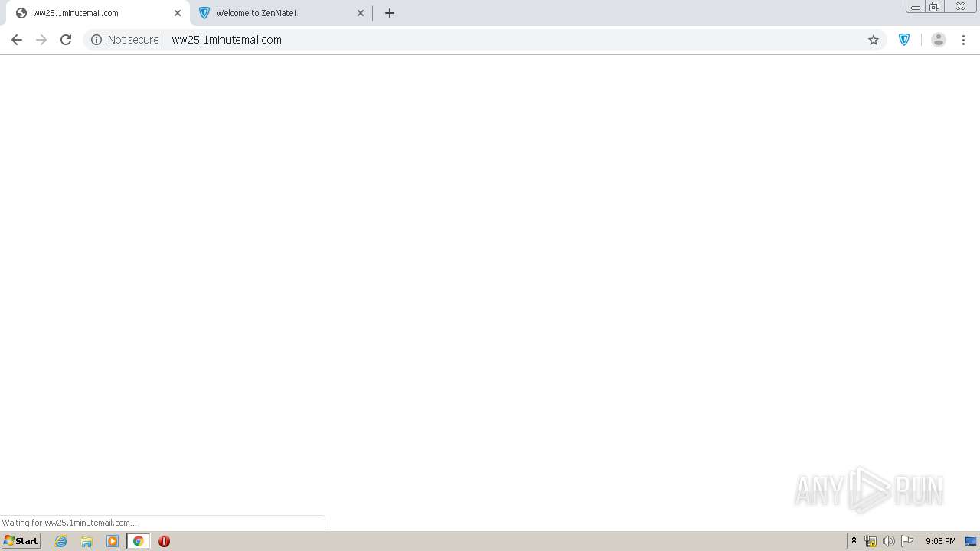
Task: Minimize the Chrome window
Action: coord(916,7)
